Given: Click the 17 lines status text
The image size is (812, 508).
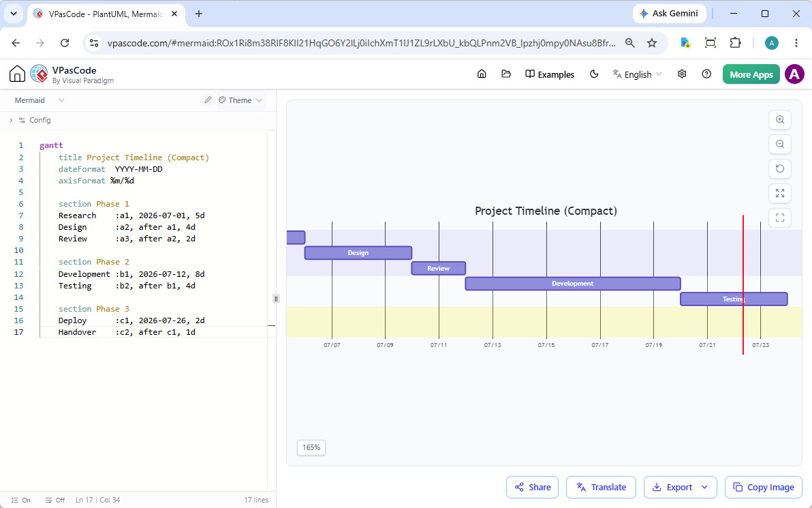Looking at the screenshot, I should click(x=256, y=500).
